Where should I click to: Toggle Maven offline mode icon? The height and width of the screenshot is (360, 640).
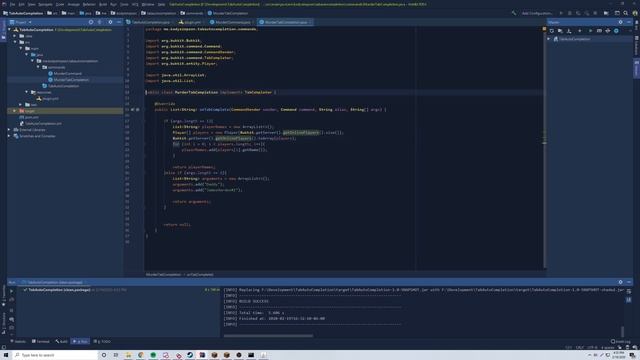pos(608,31)
